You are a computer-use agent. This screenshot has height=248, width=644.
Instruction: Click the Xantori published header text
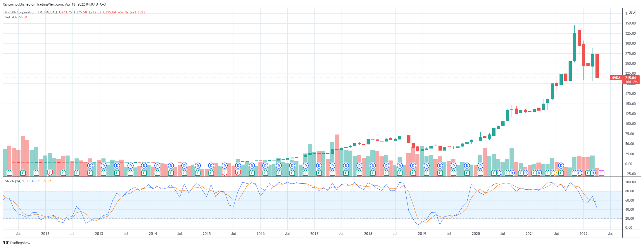[54, 4]
